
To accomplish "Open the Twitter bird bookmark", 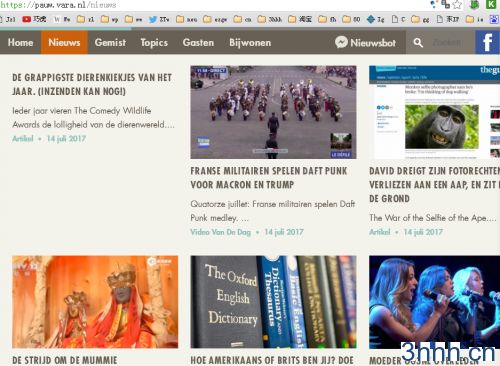I will (159, 19).
